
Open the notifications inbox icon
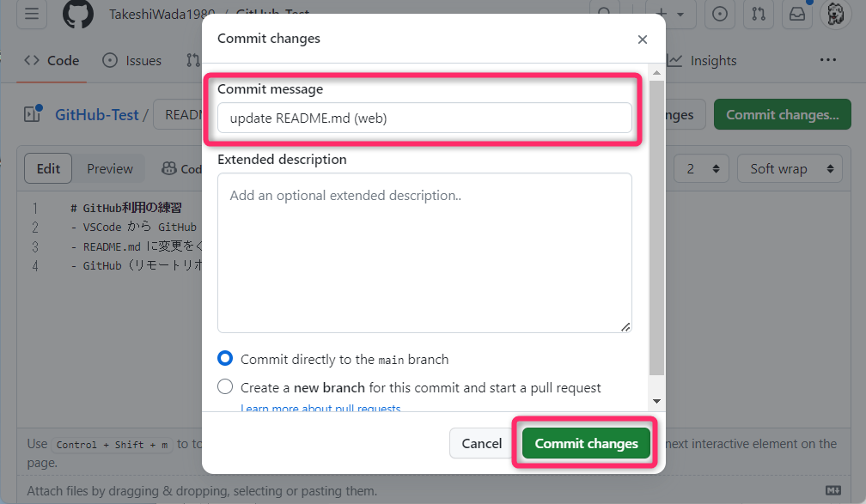(x=796, y=14)
